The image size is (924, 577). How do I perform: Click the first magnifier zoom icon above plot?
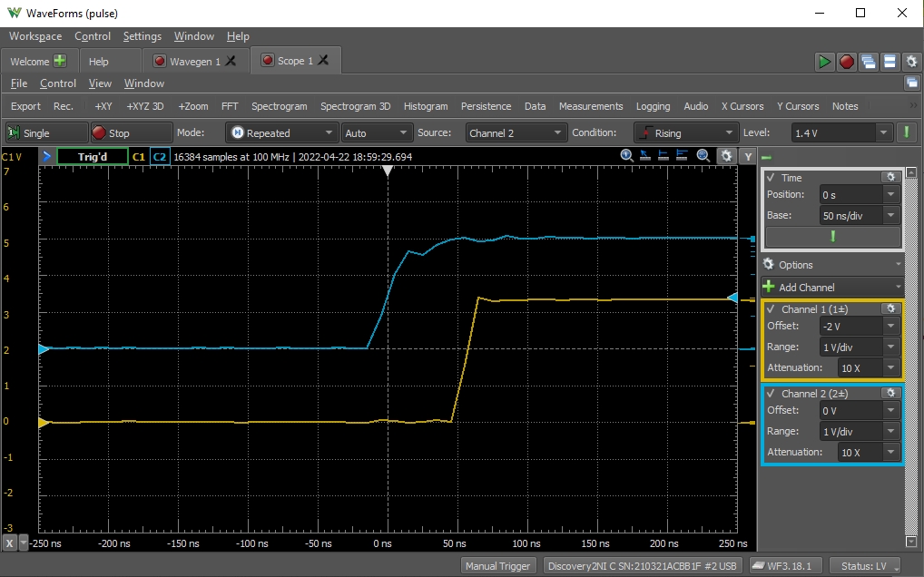626,155
